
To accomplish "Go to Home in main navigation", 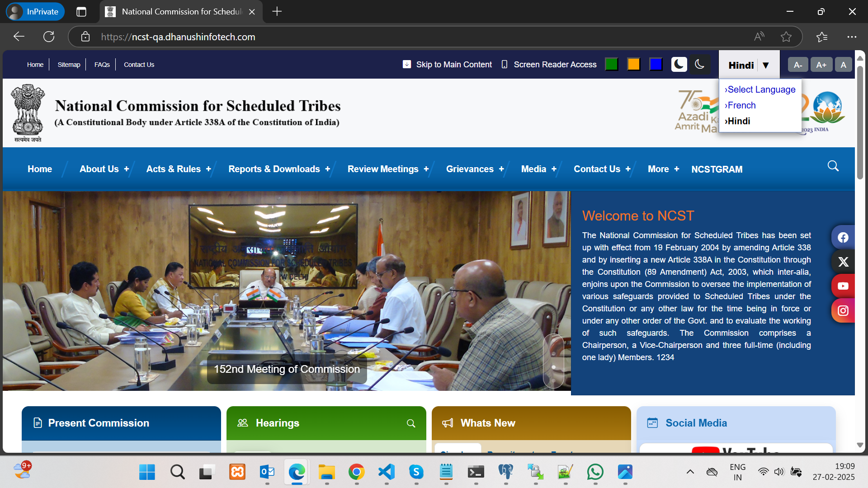I will 40,169.
